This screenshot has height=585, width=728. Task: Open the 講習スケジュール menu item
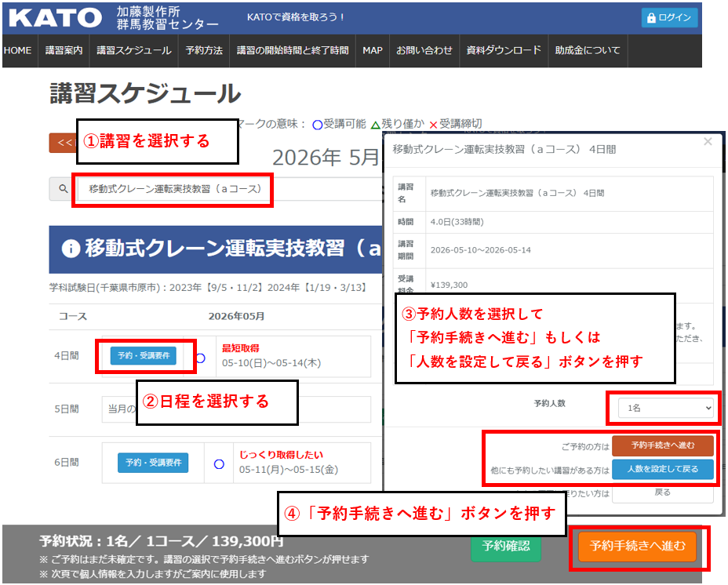[134, 50]
